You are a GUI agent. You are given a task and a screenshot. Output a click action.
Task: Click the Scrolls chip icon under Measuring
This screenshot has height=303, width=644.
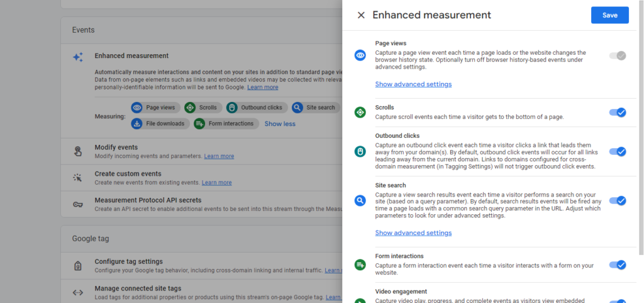pyautogui.click(x=190, y=108)
